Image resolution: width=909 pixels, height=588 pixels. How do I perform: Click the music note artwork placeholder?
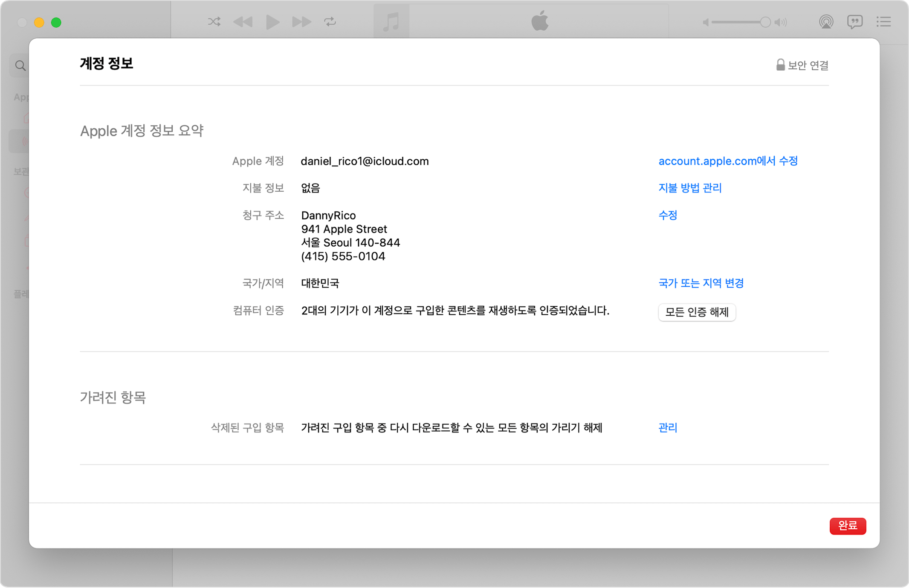[x=391, y=22]
